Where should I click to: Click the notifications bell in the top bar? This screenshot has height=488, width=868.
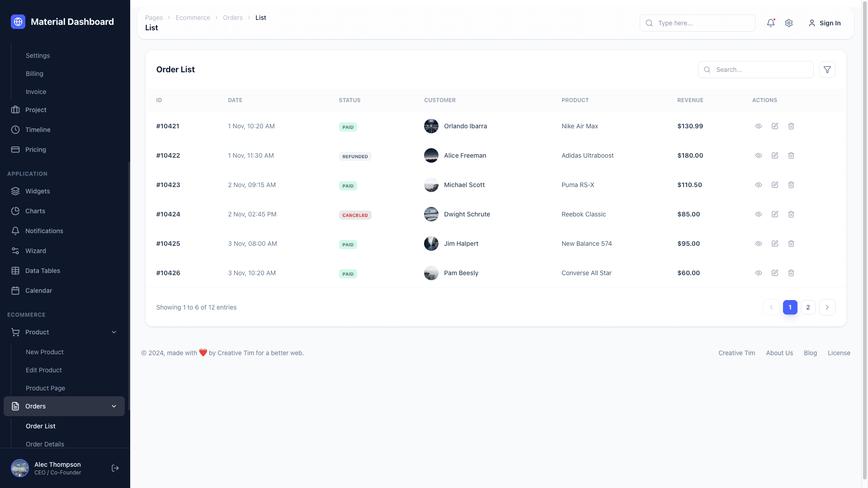click(771, 23)
